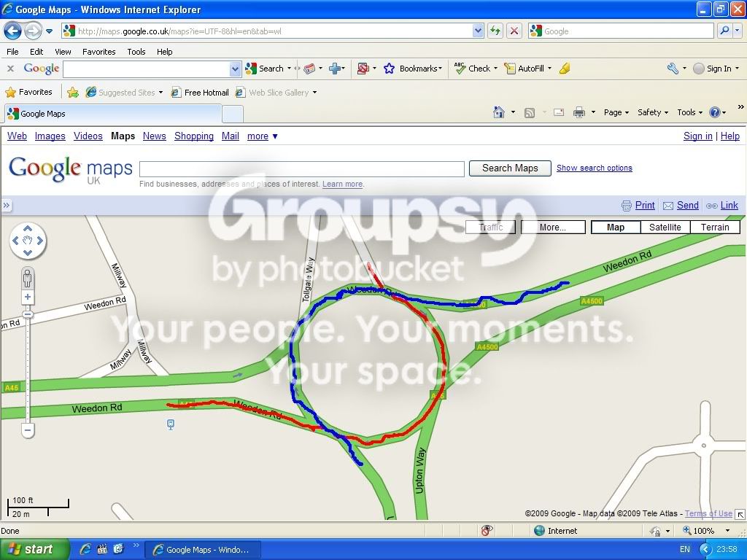Switch to Terrain view
This screenshot has height=560, width=747.
(715, 227)
